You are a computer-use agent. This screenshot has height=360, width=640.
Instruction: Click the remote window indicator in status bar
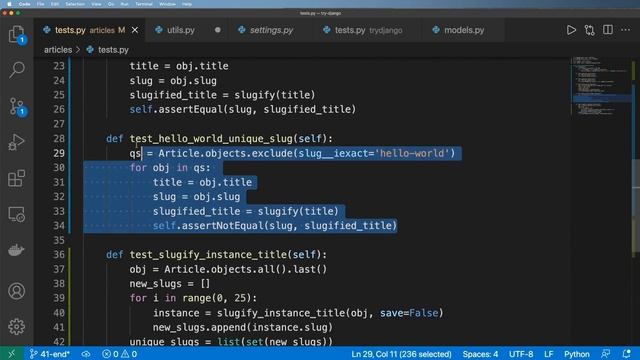(x=11, y=354)
